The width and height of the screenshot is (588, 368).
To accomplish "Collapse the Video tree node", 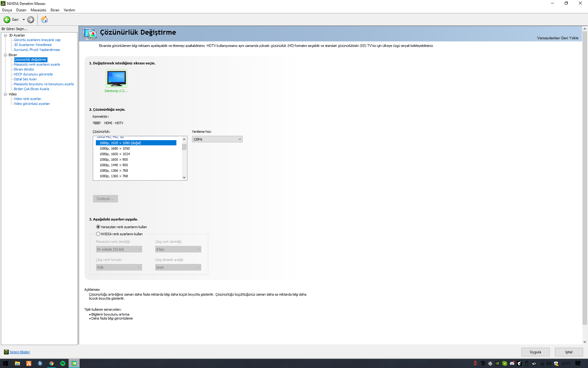I will tap(6, 94).
